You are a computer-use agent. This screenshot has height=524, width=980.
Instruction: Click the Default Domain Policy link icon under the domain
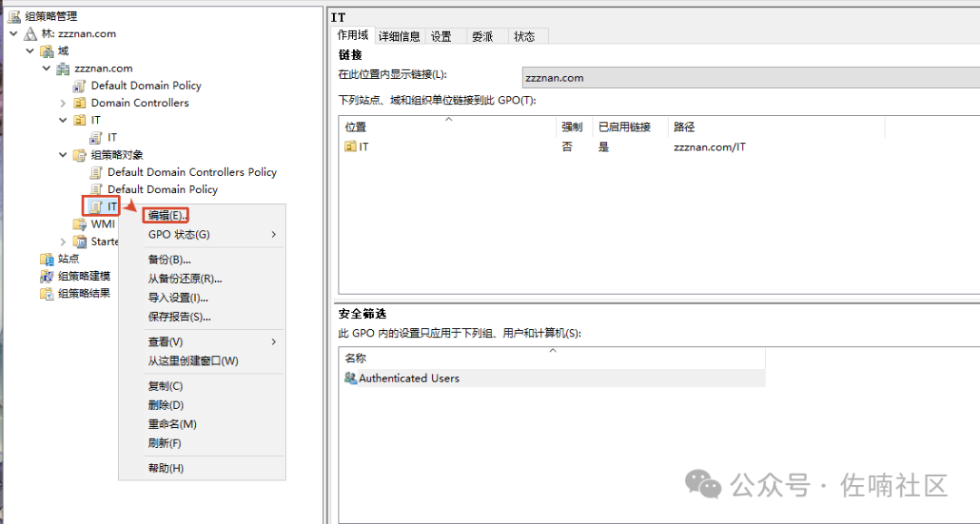point(79,85)
